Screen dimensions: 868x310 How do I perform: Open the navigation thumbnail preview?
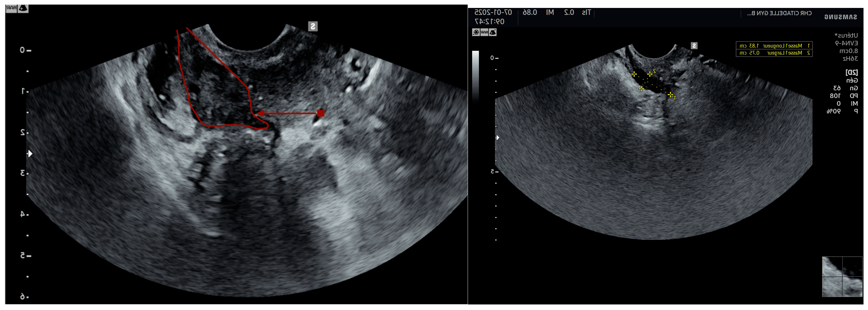[x=842, y=277]
